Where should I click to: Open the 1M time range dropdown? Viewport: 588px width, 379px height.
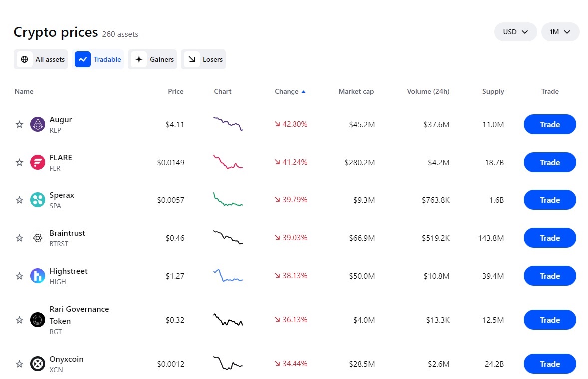560,32
